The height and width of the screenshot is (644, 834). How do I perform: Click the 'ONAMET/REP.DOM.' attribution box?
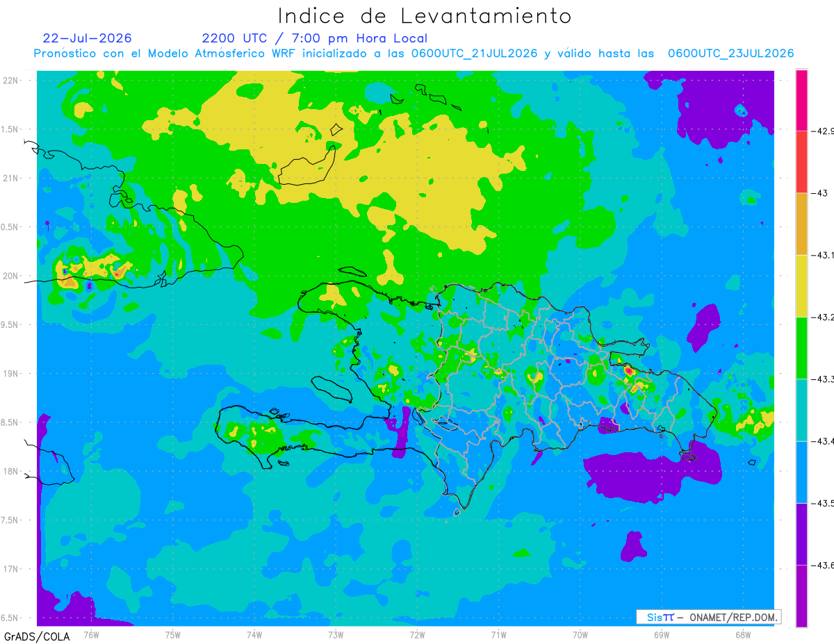click(708, 617)
